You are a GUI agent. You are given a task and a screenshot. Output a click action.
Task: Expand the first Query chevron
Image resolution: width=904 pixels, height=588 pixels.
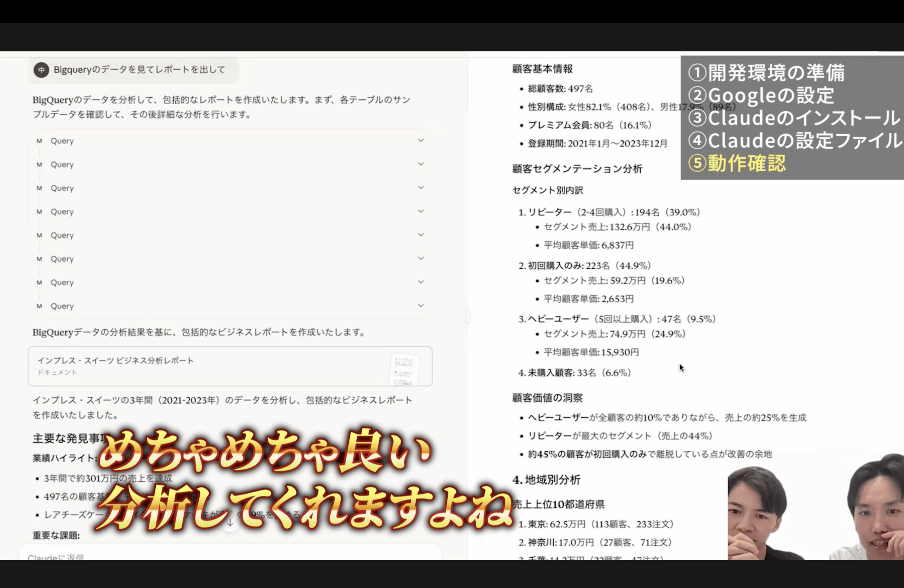tap(421, 140)
